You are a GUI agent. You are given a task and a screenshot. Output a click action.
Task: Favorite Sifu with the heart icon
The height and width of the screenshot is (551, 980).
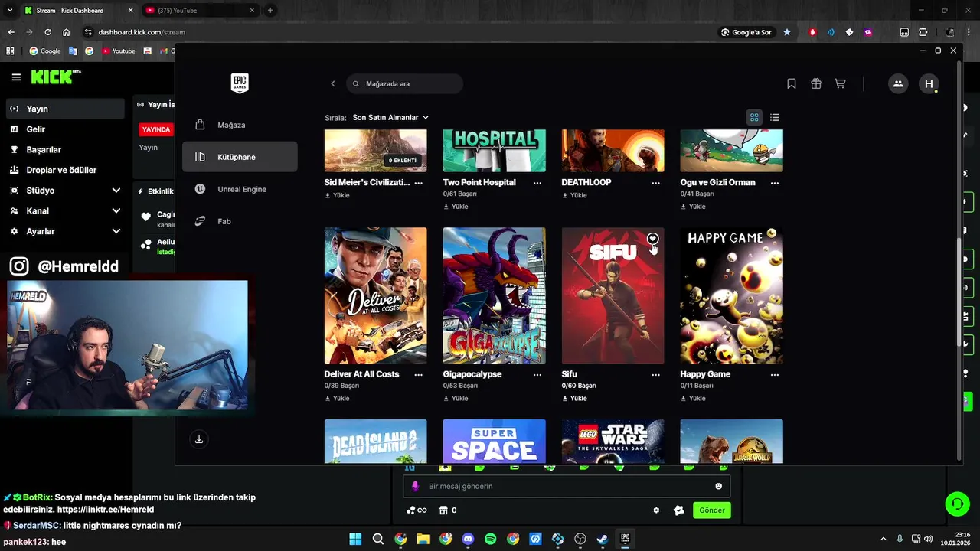[652, 239]
